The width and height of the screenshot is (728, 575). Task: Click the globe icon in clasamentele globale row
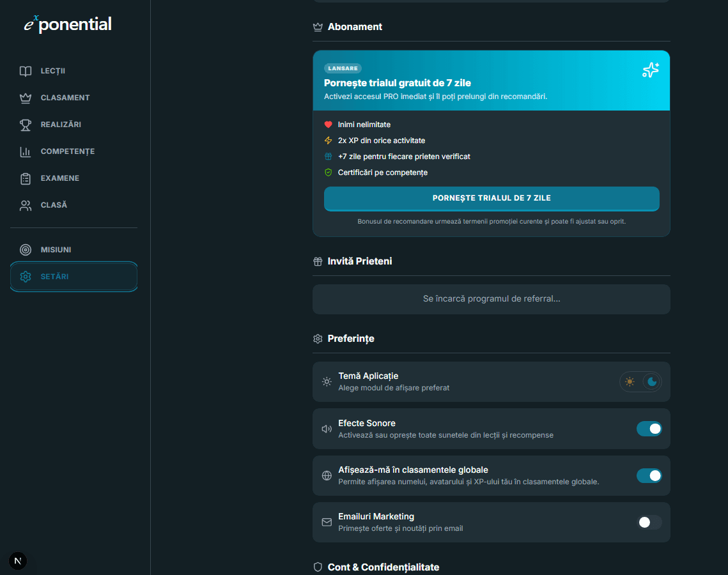tap(327, 476)
